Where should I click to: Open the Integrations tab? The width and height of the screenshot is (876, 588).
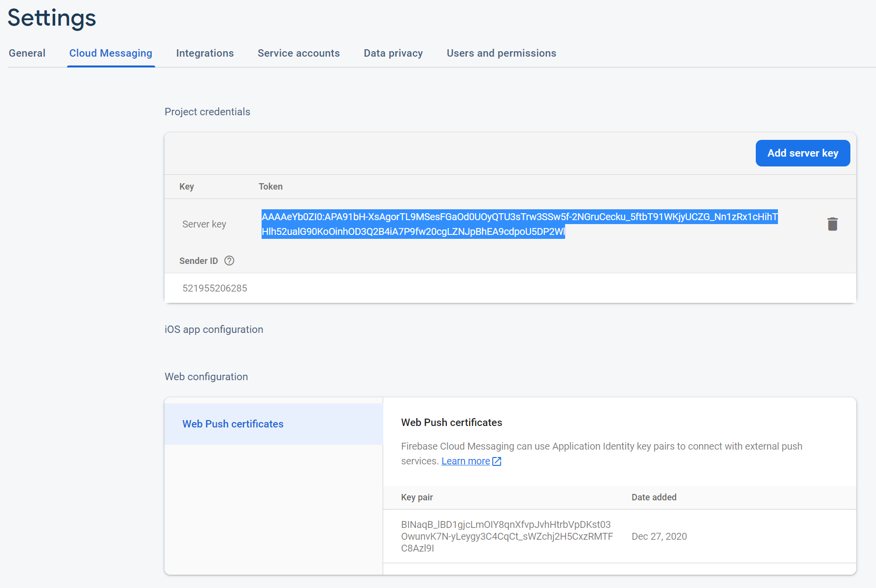point(205,53)
